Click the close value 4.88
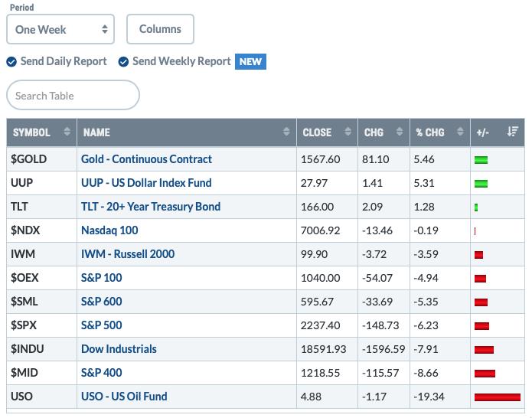The height and width of the screenshot is (418, 532). point(311,397)
